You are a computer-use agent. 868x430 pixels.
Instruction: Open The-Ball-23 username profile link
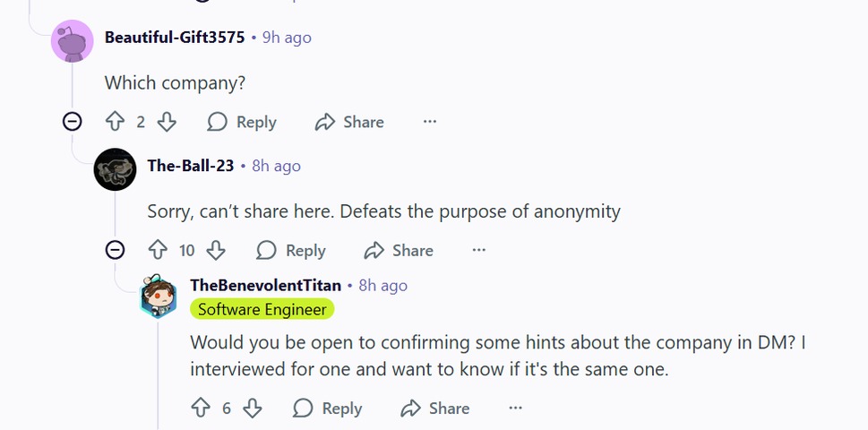[x=191, y=166]
